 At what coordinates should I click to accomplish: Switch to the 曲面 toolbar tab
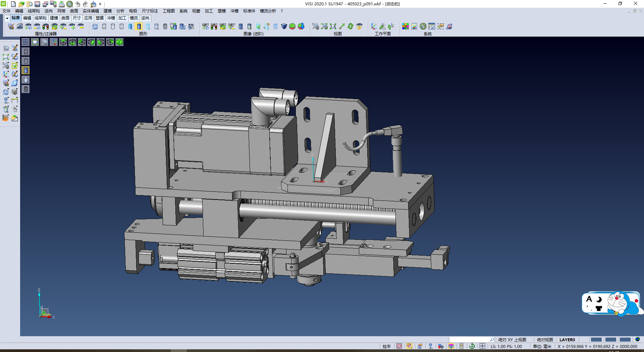pos(65,18)
